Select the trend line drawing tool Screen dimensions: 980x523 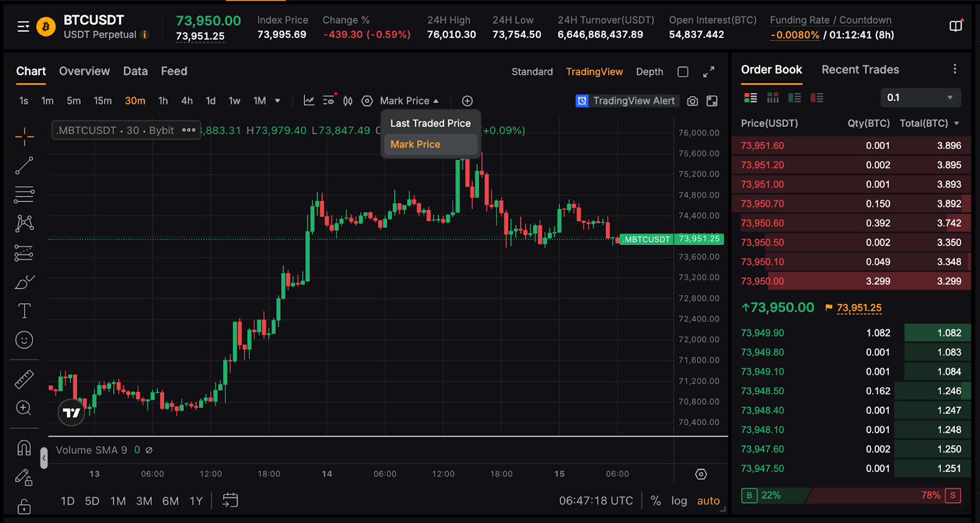pos(24,165)
